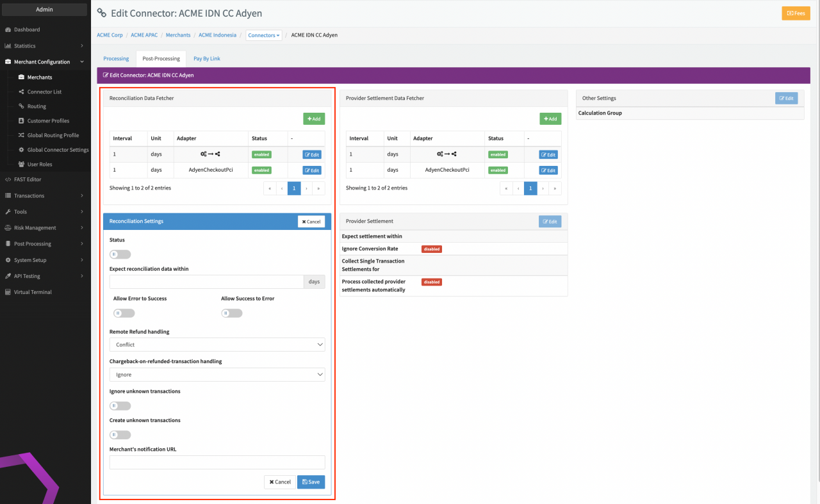This screenshot has height=504, width=820.
Task: Open Chargeback-on-refunded-transaction handling dropdown
Action: (217, 375)
